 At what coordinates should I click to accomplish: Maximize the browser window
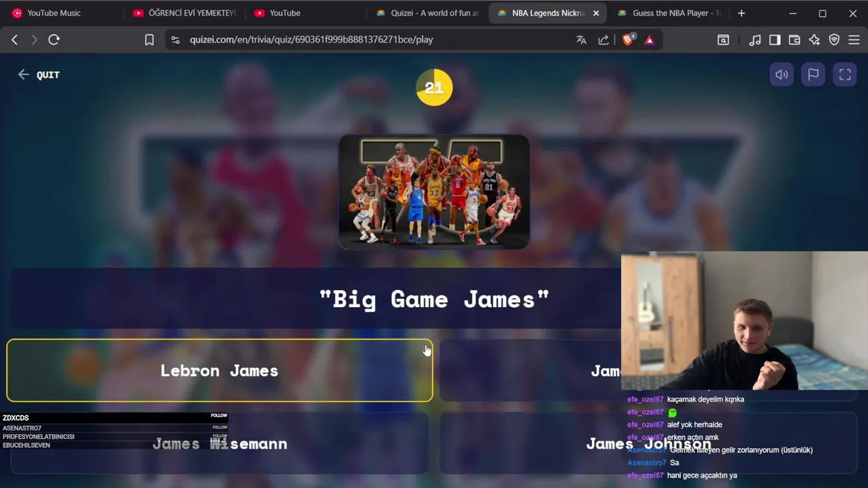click(x=823, y=13)
